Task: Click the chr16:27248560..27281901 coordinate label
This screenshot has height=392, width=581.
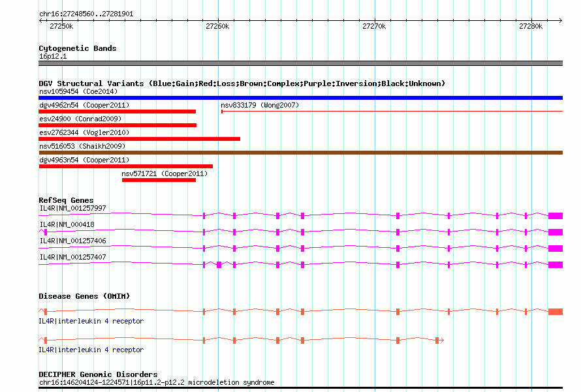Action: (86, 14)
